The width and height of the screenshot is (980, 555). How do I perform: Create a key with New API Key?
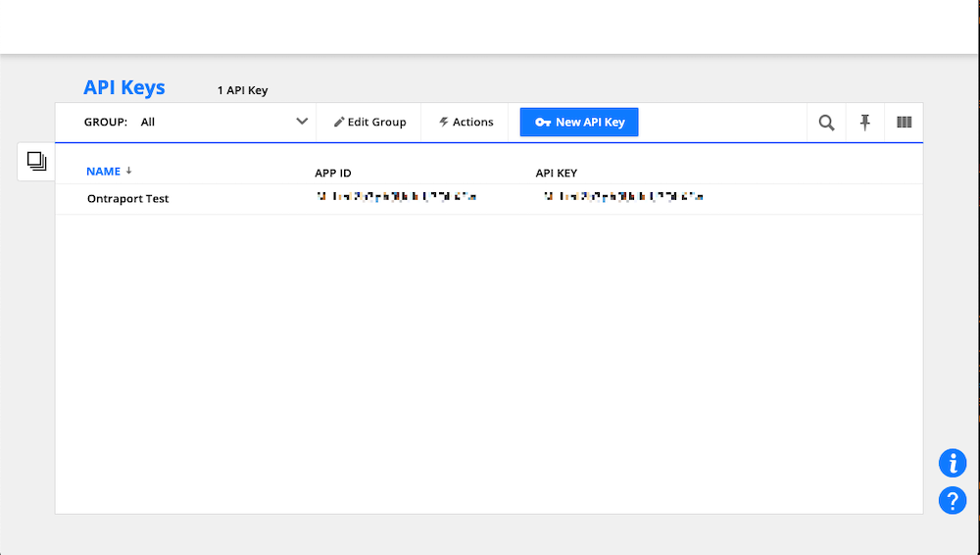(x=579, y=123)
